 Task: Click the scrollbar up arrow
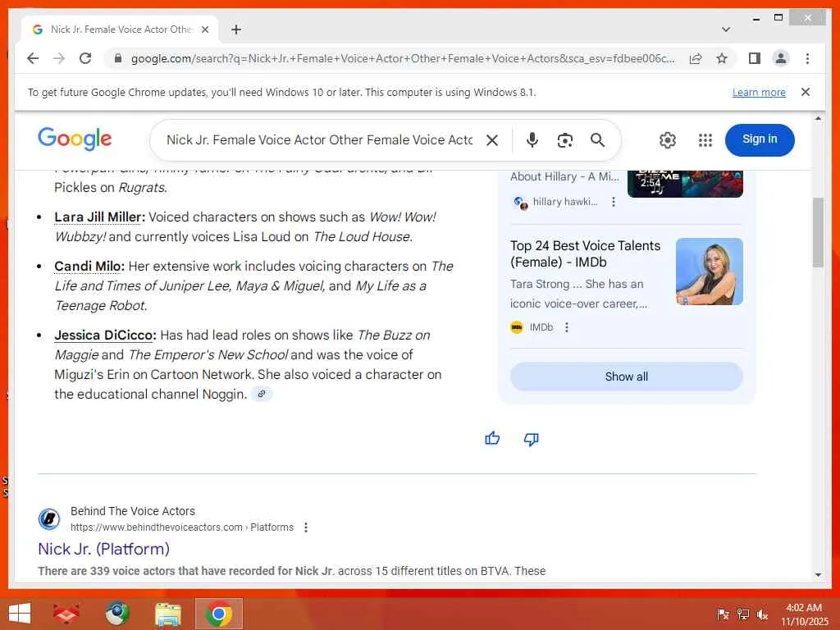click(x=818, y=118)
